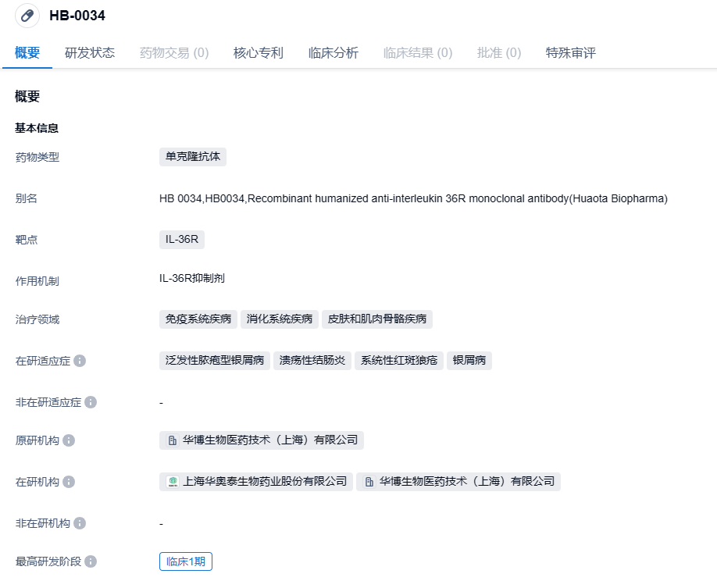Image resolution: width=717 pixels, height=588 pixels.
Task: Open the 核心专利 tab
Action: (x=259, y=53)
